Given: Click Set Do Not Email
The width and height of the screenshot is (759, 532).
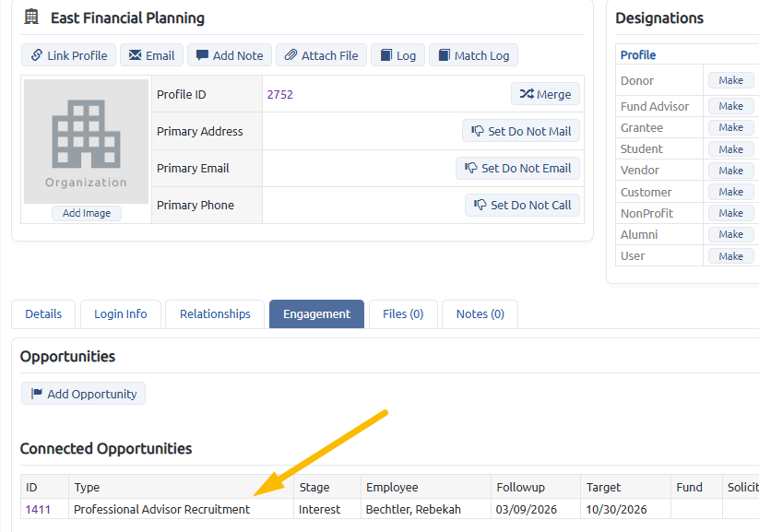Looking at the screenshot, I should 517,168.
